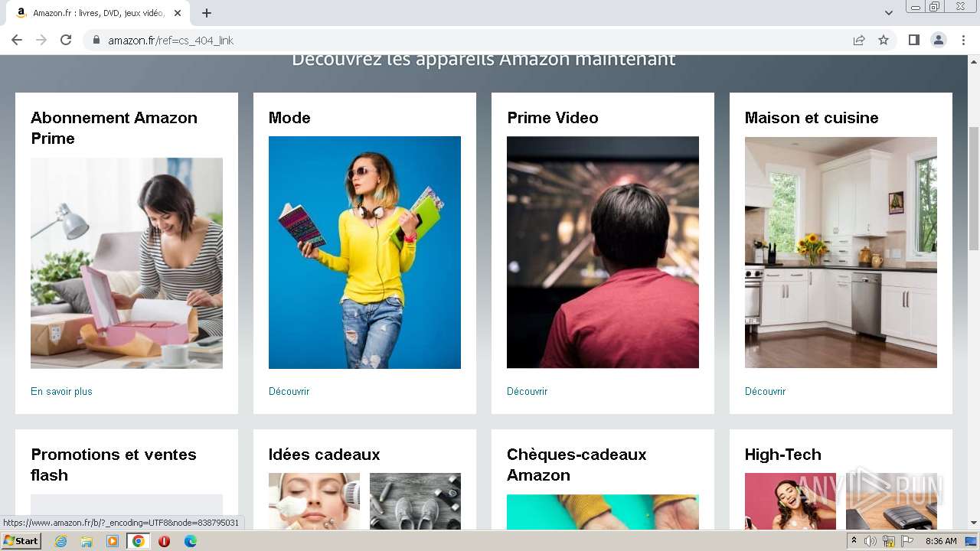980x551 pixels.
Task: Bookmark this page with the star icon
Action: 884,40
